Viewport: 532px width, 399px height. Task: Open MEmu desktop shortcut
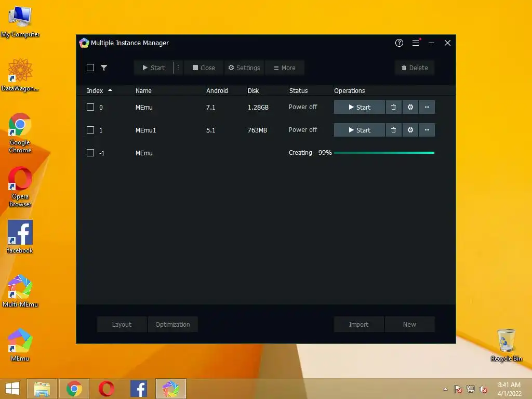[20, 345]
